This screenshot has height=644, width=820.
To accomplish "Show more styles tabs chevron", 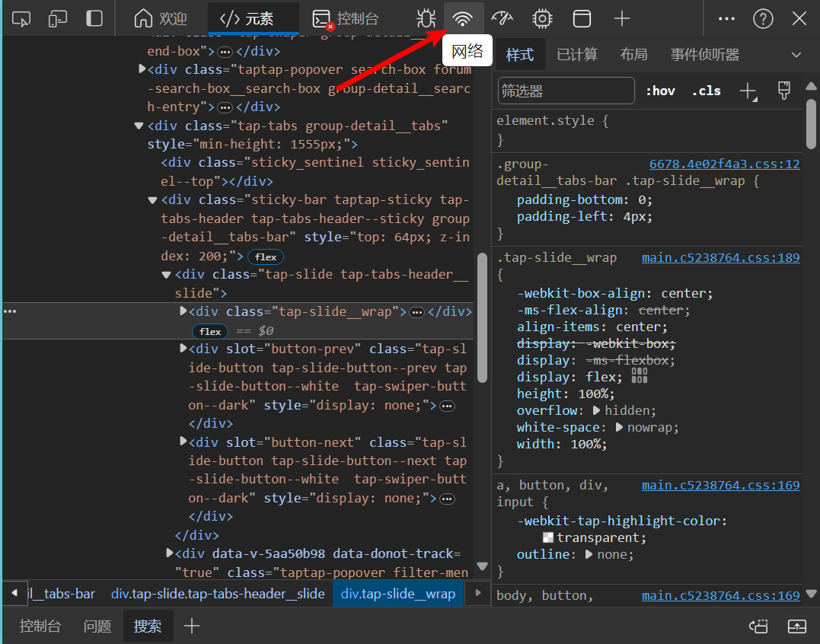I will coord(796,54).
